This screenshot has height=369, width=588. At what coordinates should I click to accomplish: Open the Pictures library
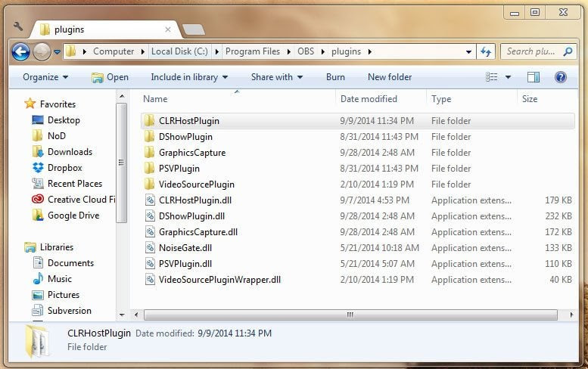click(56, 295)
